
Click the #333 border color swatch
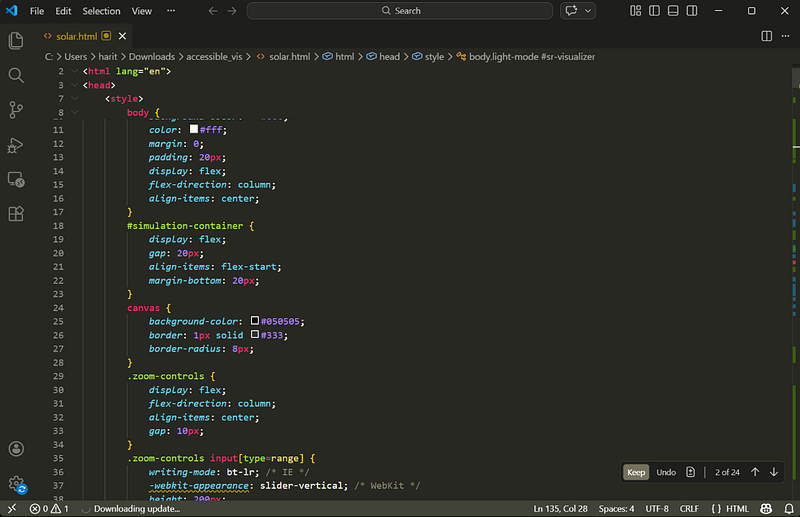point(255,334)
